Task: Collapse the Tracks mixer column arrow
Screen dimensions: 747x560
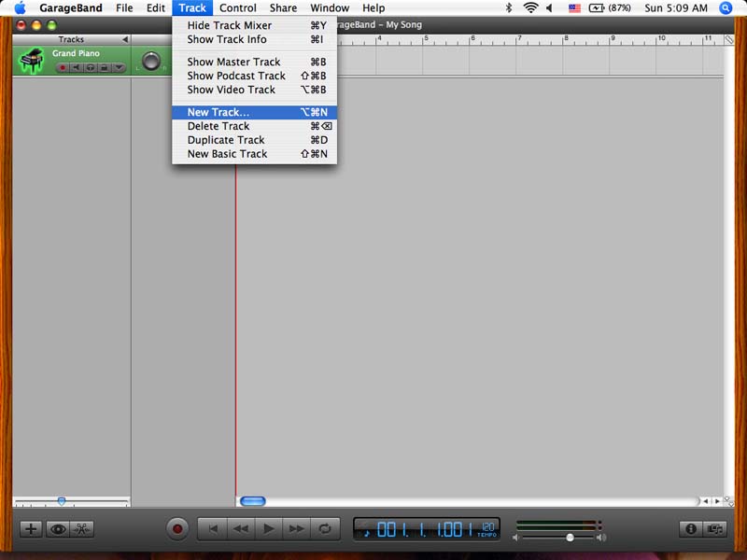Action: pyautogui.click(x=125, y=39)
